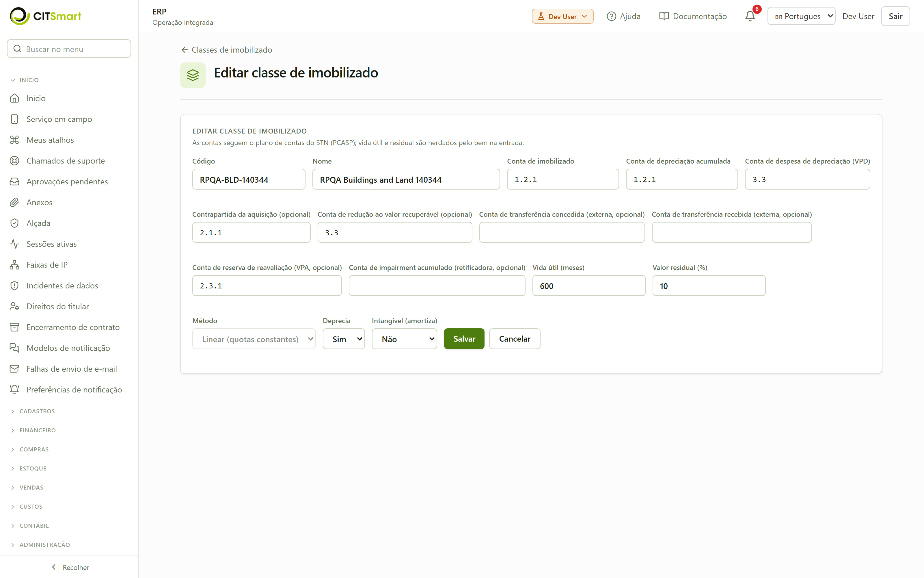Click the CITSmart logo
924x578 pixels.
tap(45, 16)
